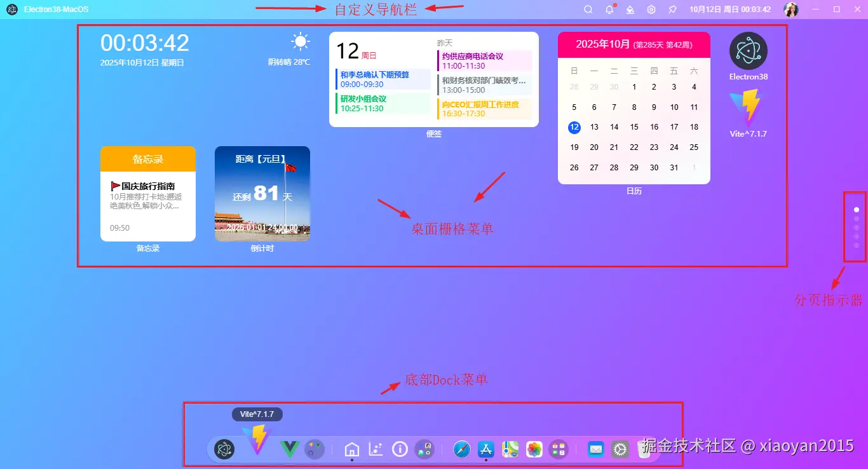Select date 15 on the October calendar widget
Viewport: 868px width, 469px height.
634,127
